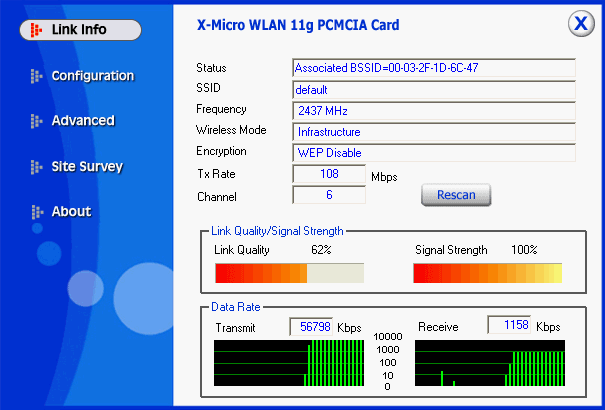The width and height of the screenshot is (605, 410).
Task: Click the Wireless Mode field showing Infrastructure
Action: [434, 132]
